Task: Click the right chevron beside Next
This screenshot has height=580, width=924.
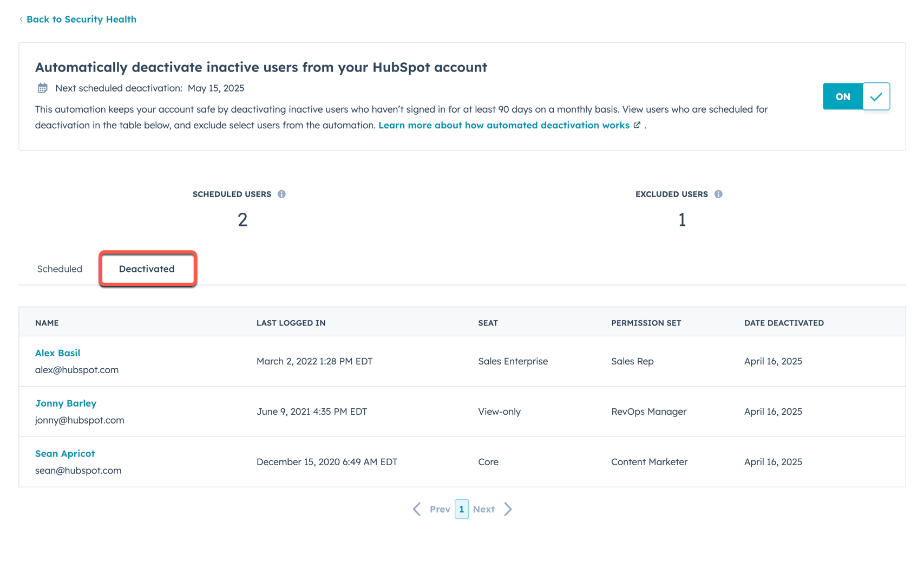Action: (x=508, y=509)
